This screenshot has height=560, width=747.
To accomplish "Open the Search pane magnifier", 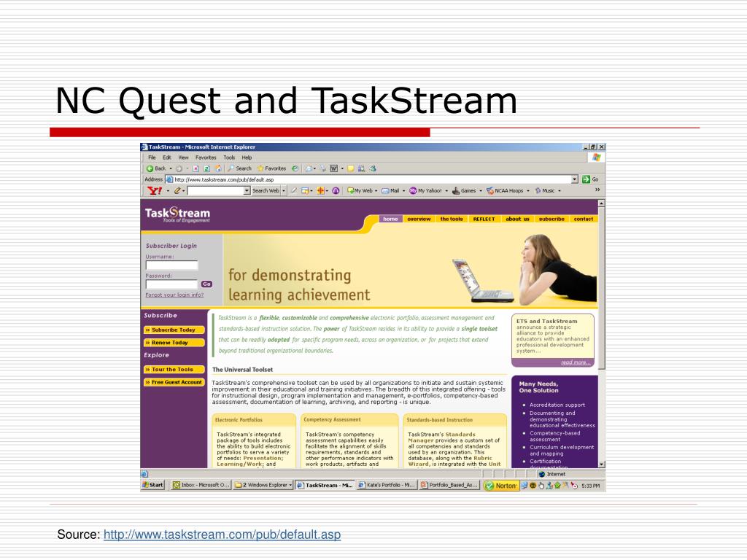I will [x=231, y=168].
